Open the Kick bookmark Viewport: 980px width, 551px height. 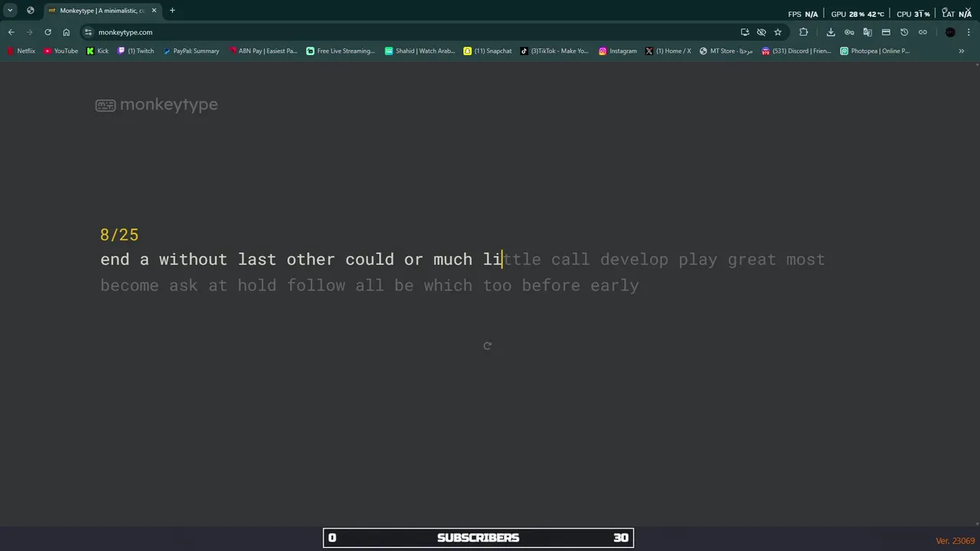(97, 51)
